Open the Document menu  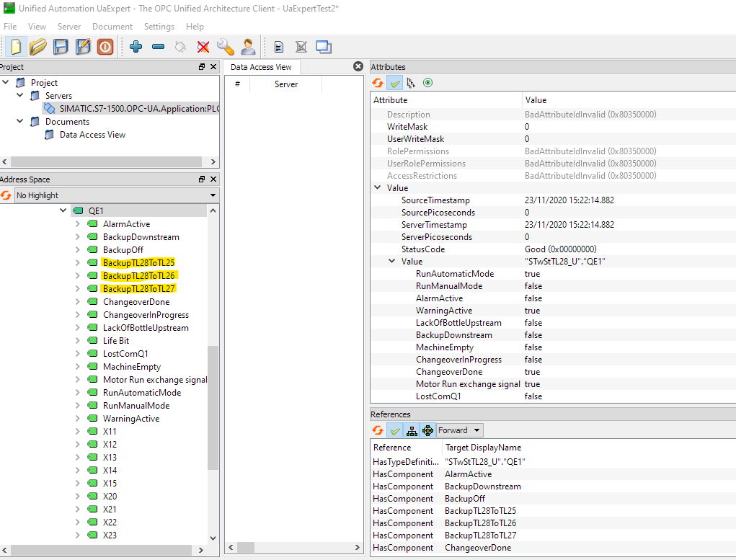[112, 26]
